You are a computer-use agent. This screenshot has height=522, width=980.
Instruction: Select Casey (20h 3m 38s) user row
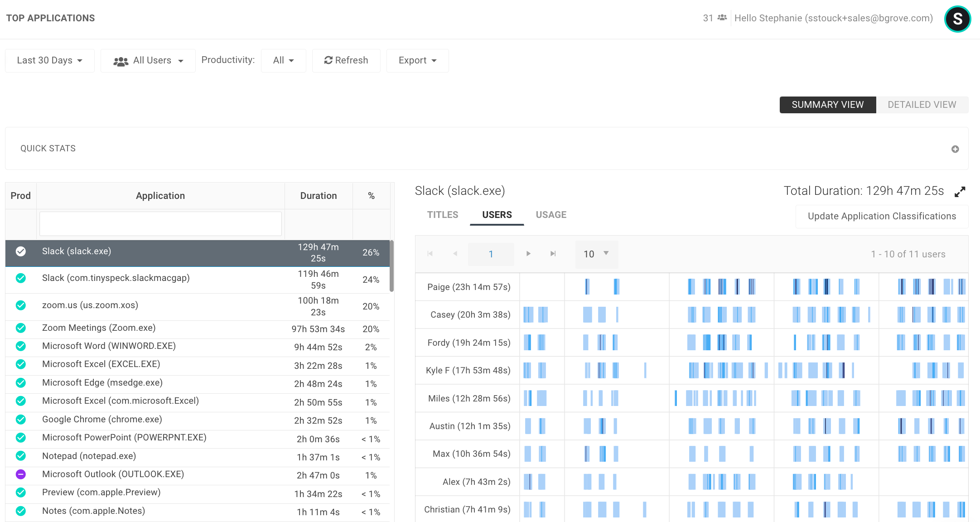(691, 314)
